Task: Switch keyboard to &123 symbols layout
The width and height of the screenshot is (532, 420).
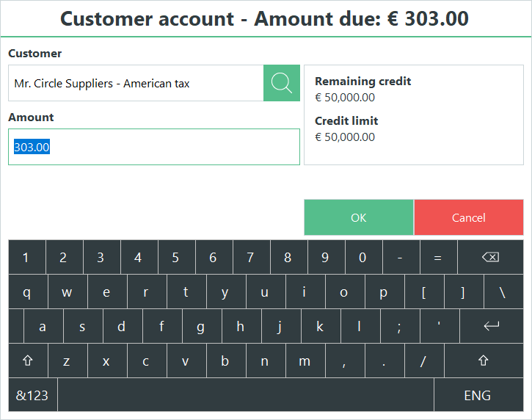Action: (32, 395)
